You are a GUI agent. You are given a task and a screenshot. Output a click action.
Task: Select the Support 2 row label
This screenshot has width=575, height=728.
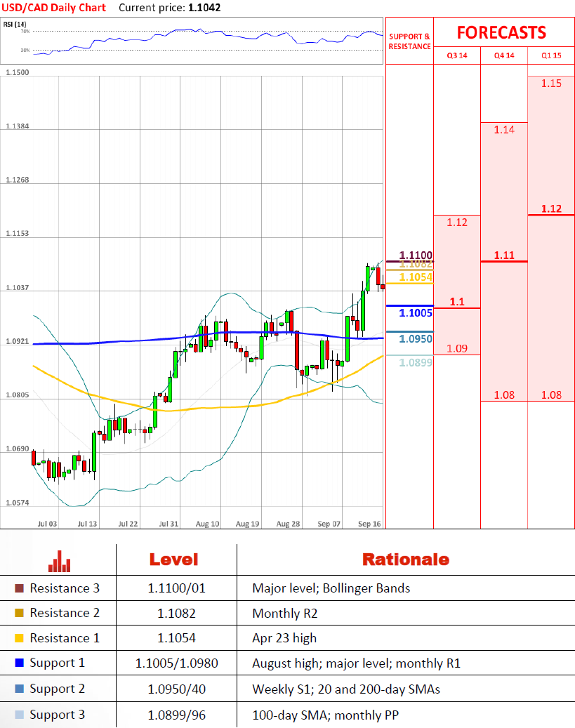coord(57,689)
